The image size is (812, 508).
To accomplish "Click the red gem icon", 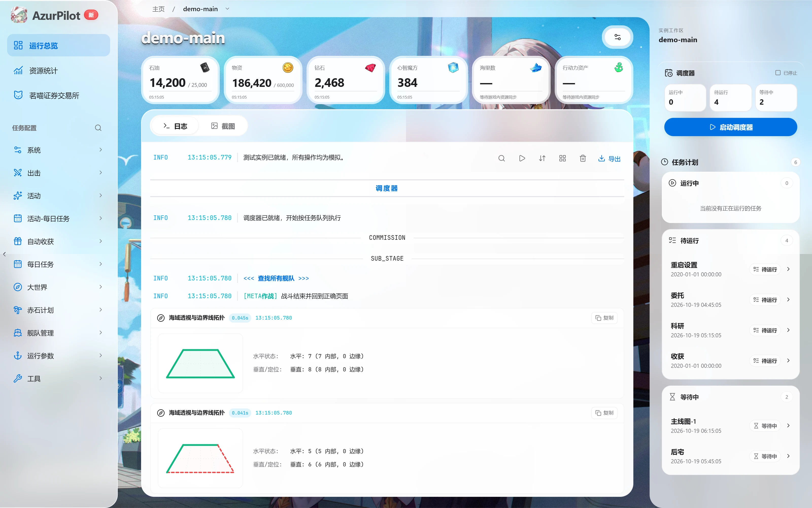I will click(370, 68).
